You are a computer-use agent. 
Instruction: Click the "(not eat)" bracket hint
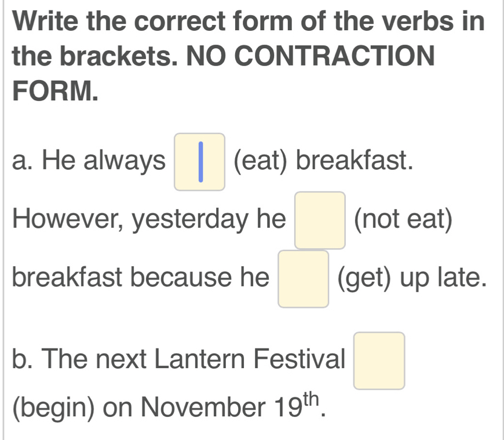(x=403, y=219)
